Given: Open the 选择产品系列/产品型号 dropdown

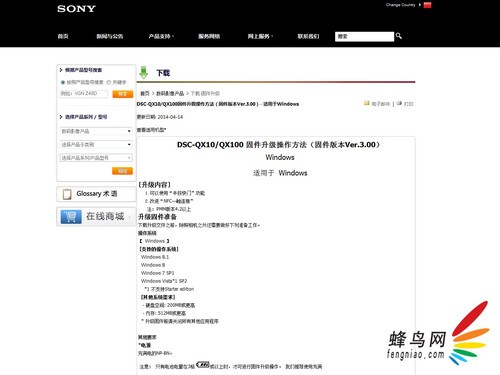Looking at the screenshot, I should (x=96, y=158).
